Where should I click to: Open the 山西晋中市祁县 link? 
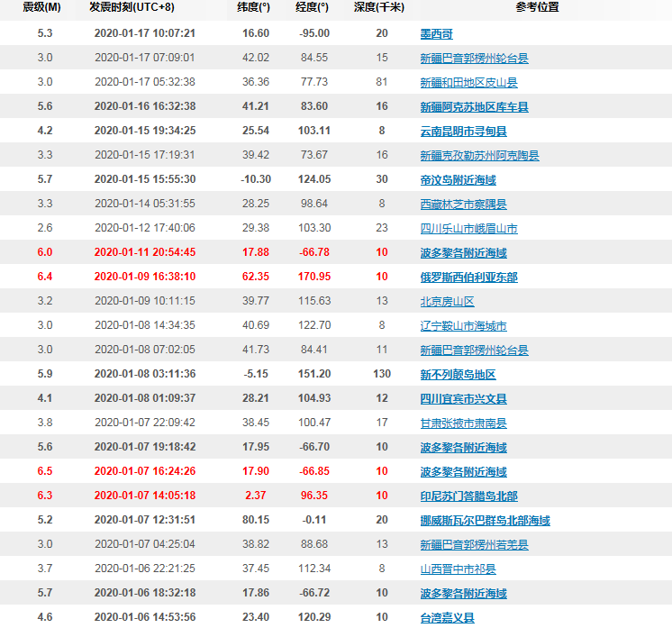[x=458, y=569]
